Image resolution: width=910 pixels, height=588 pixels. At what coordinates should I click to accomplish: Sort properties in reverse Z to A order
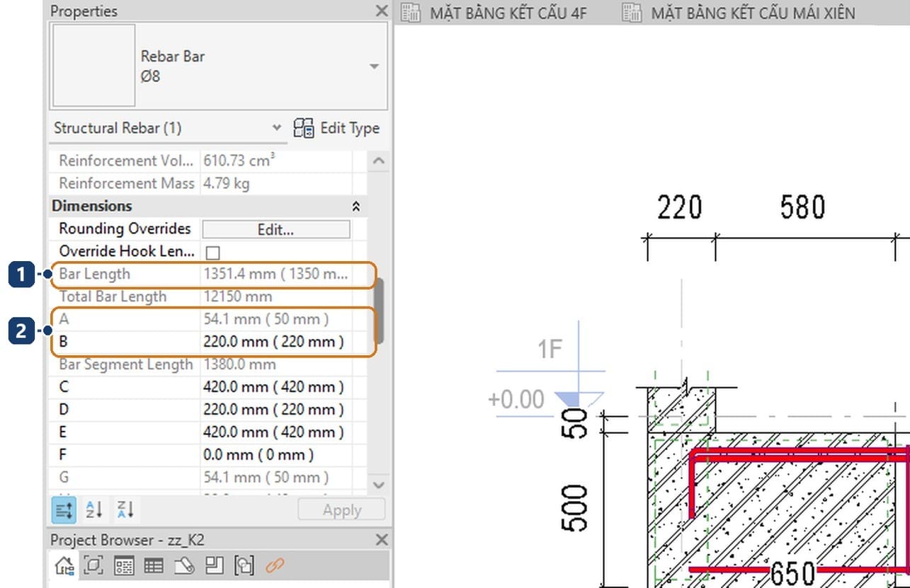(x=125, y=509)
